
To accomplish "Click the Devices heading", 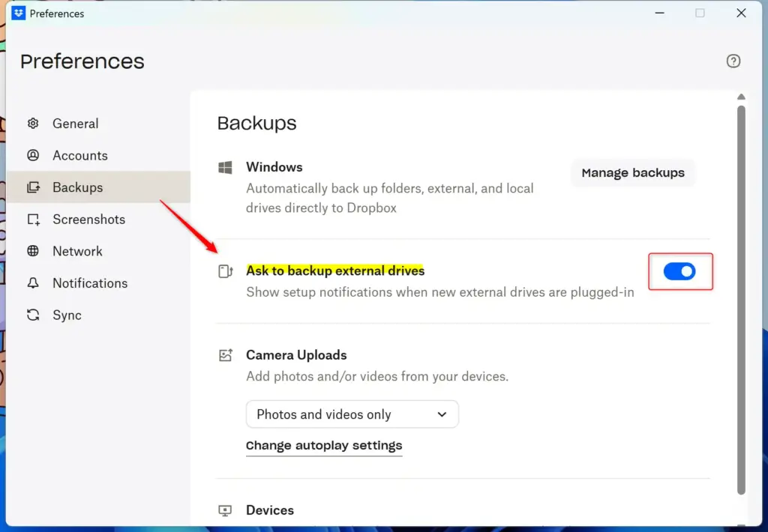I will 270,510.
